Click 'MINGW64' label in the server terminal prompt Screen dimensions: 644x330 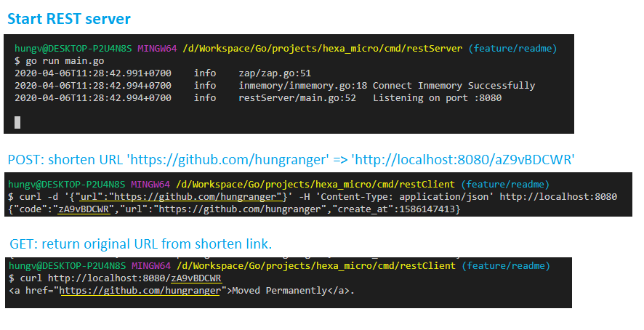tap(157, 49)
